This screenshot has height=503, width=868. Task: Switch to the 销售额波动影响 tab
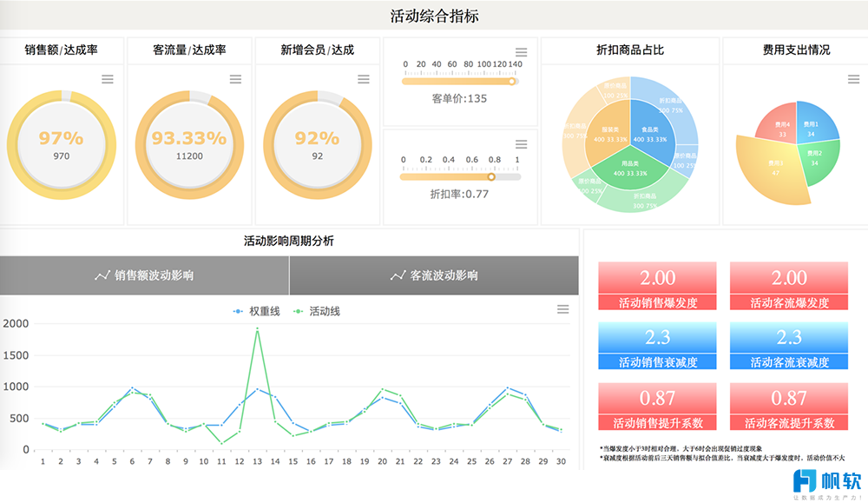tap(144, 275)
